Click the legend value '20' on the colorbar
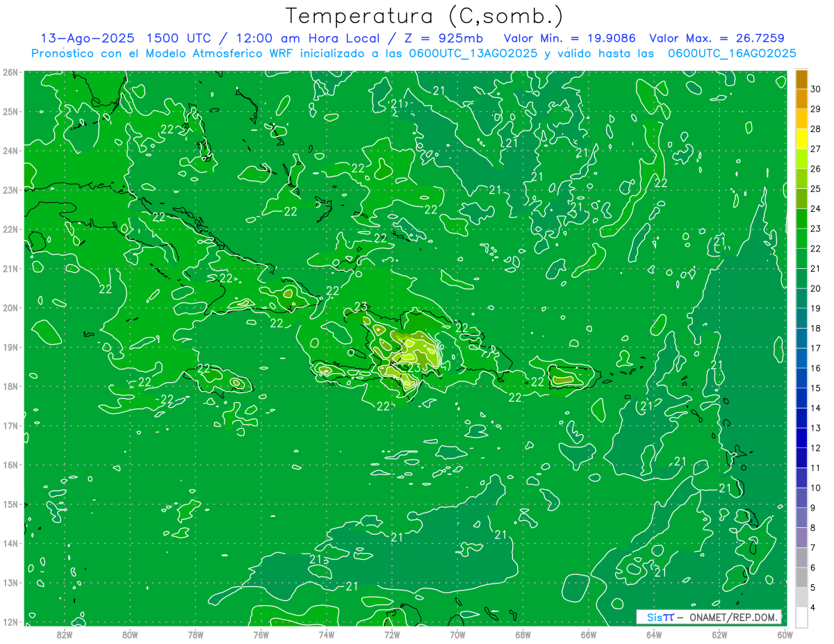834x644 pixels. click(815, 288)
